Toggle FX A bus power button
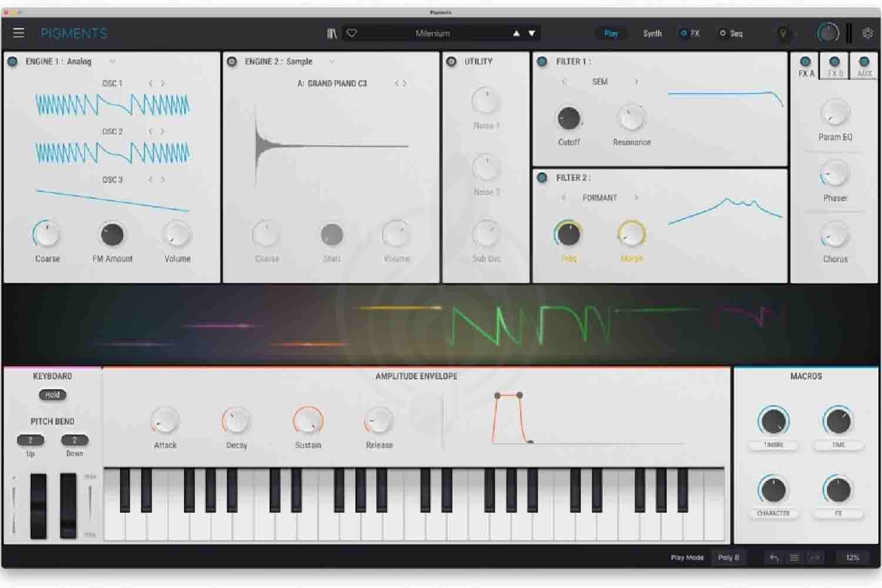882x588 pixels. pyautogui.click(x=806, y=61)
